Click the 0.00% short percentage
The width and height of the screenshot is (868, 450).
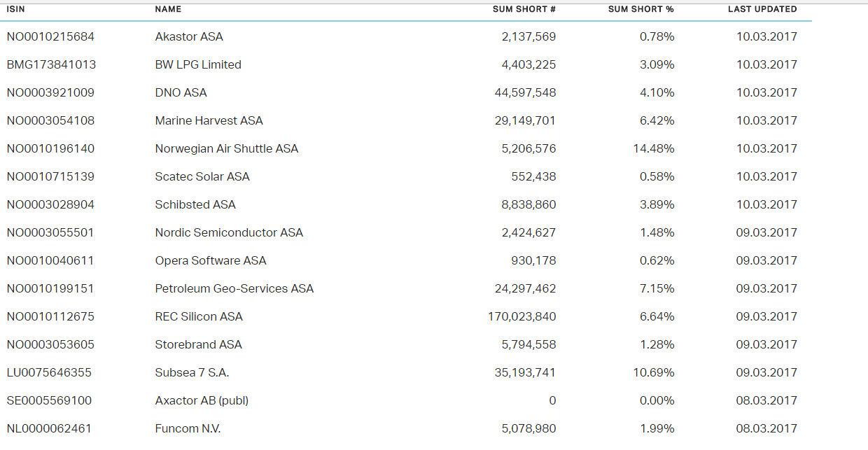pyautogui.click(x=657, y=400)
